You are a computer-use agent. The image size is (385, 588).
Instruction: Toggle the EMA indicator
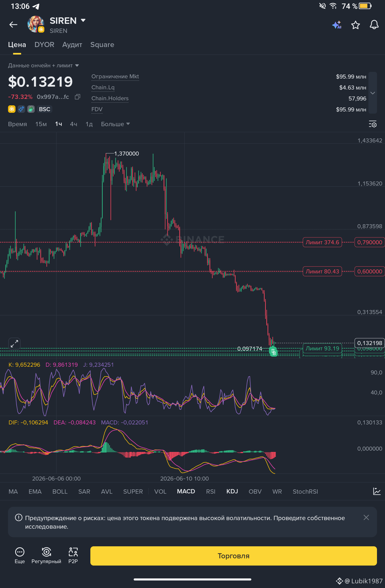(x=35, y=492)
